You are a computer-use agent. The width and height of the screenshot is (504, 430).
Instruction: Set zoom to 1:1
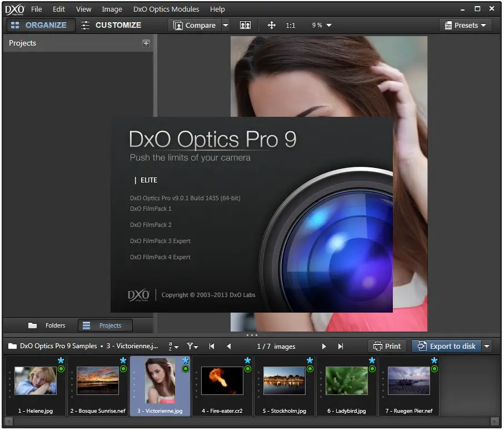point(290,26)
